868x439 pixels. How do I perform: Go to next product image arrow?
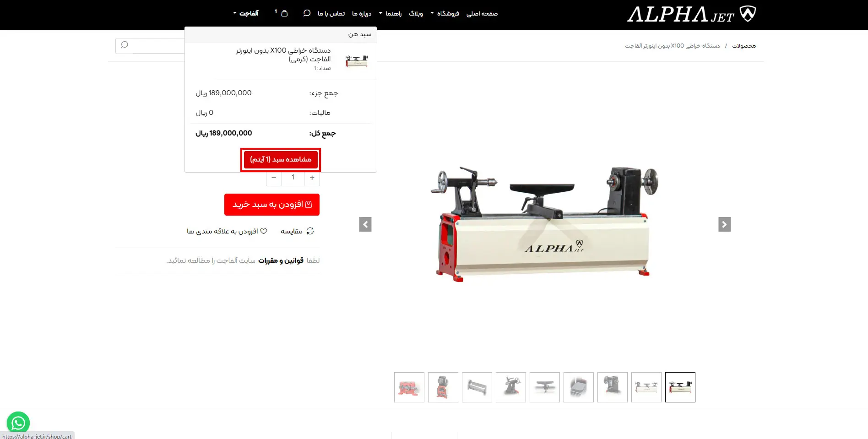pos(724,224)
